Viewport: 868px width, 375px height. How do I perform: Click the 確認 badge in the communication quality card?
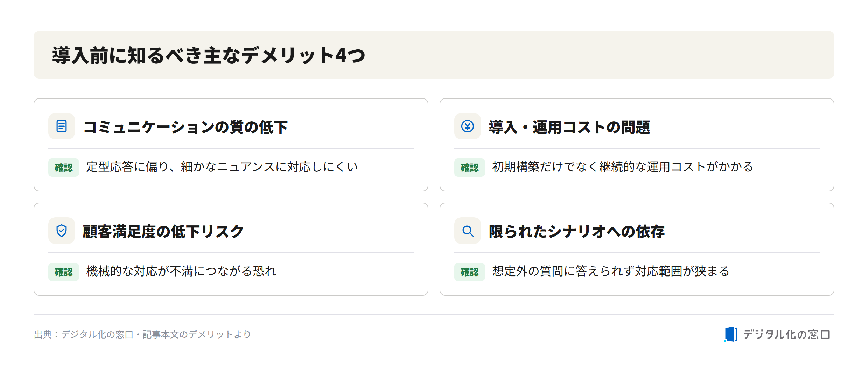tap(64, 168)
